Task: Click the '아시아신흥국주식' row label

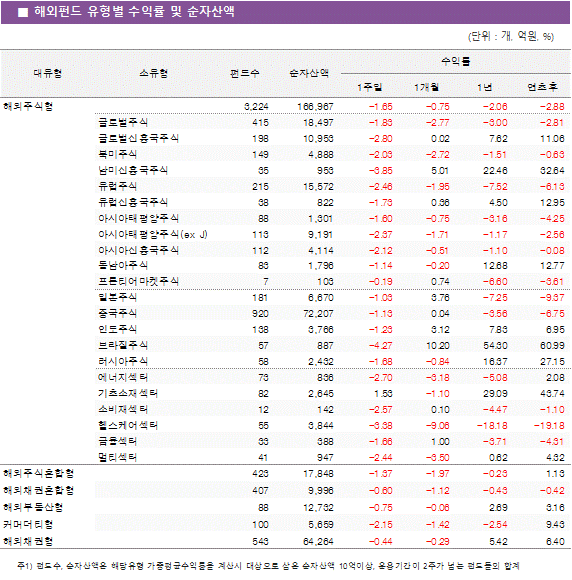Action: click(x=138, y=250)
